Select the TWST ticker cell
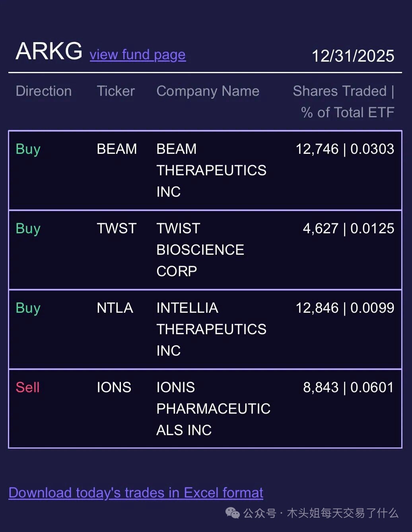412x532 pixels. pos(117,228)
